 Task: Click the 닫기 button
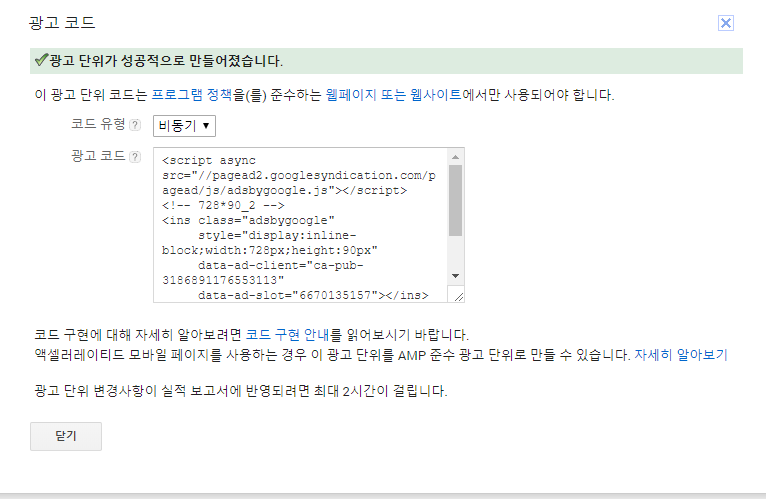pyautogui.click(x=66, y=436)
